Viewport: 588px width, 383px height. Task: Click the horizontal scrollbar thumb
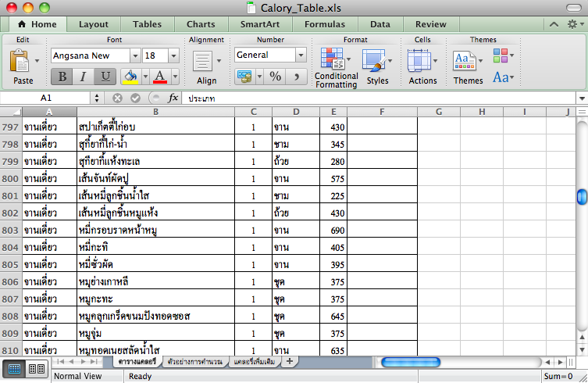coord(411,363)
